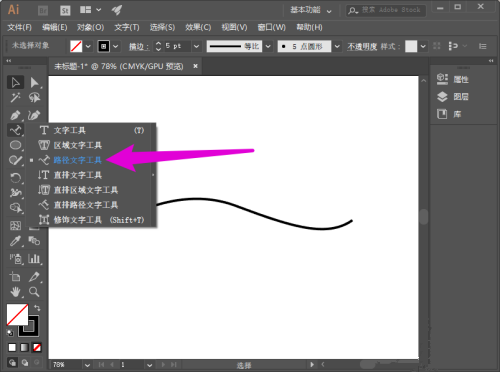This screenshot has width=500, height=372.
Task: Select the Width tool
Action: point(15,193)
